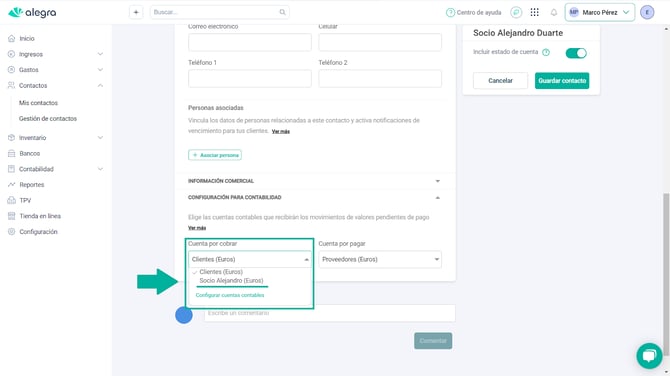Click the Guardar contacto button
This screenshot has height=376, width=670.
click(x=562, y=81)
